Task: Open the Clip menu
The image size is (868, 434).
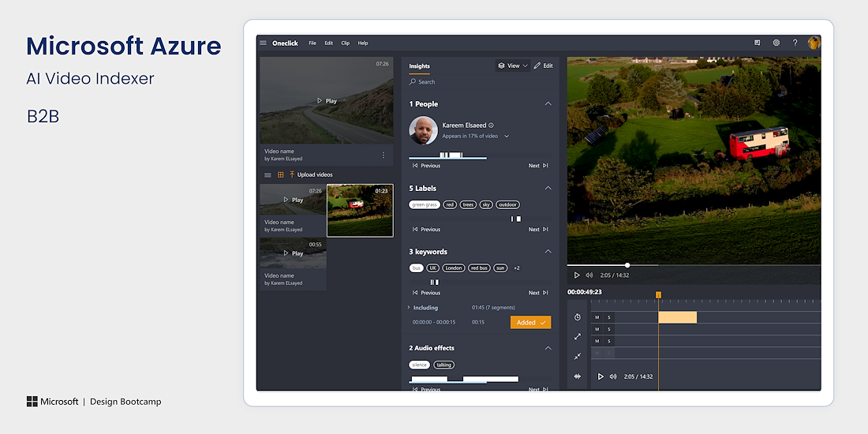Action: pos(346,43)
